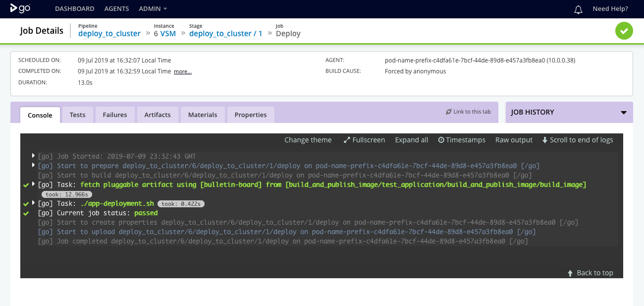Click the clock icon next to Timestamps
The image size is (644, 306).
tap(441, 140)
